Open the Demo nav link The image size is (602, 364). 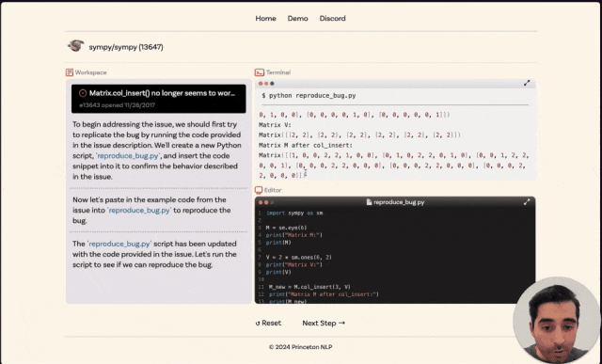(298, 19)
